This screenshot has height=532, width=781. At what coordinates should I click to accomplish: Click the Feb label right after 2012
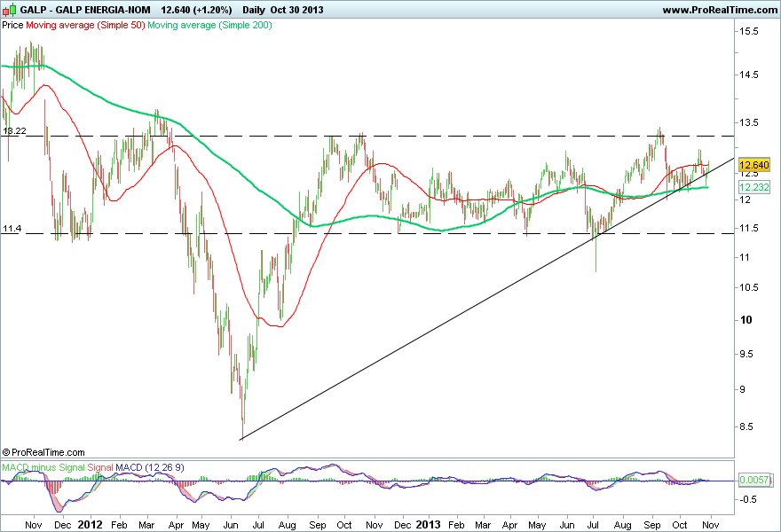(119, 525)
